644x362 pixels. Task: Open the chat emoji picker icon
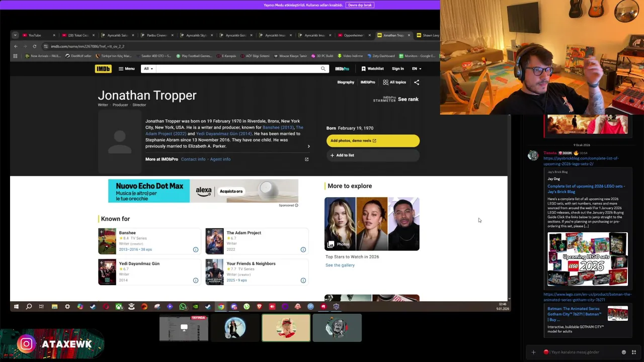point(624,352)
